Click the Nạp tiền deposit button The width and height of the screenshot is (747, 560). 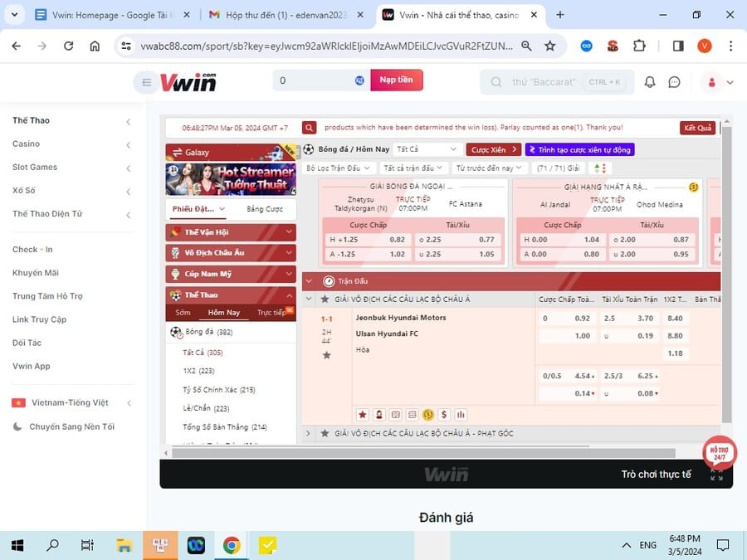coord(397,80)
